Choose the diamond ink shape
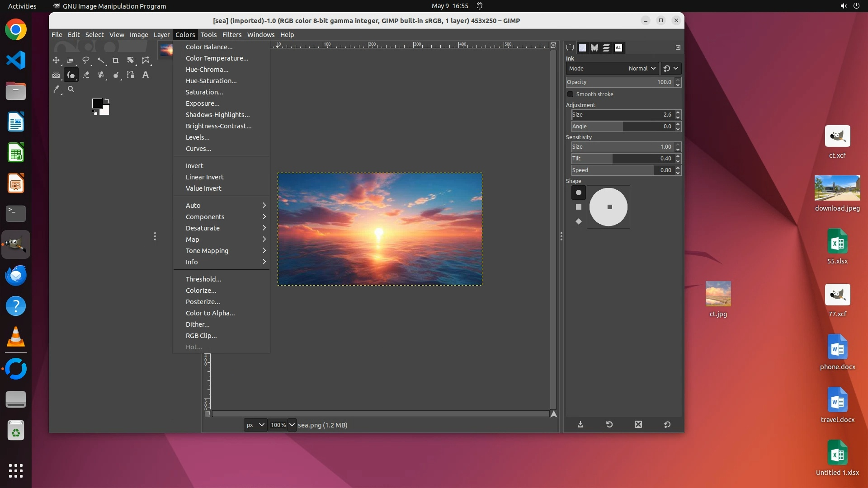 [578, 221]
